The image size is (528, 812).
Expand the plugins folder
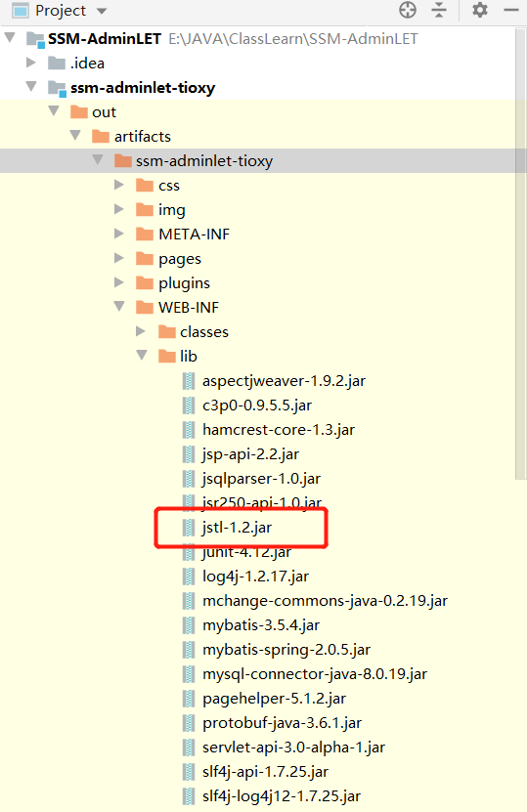(x=118, y=282)
